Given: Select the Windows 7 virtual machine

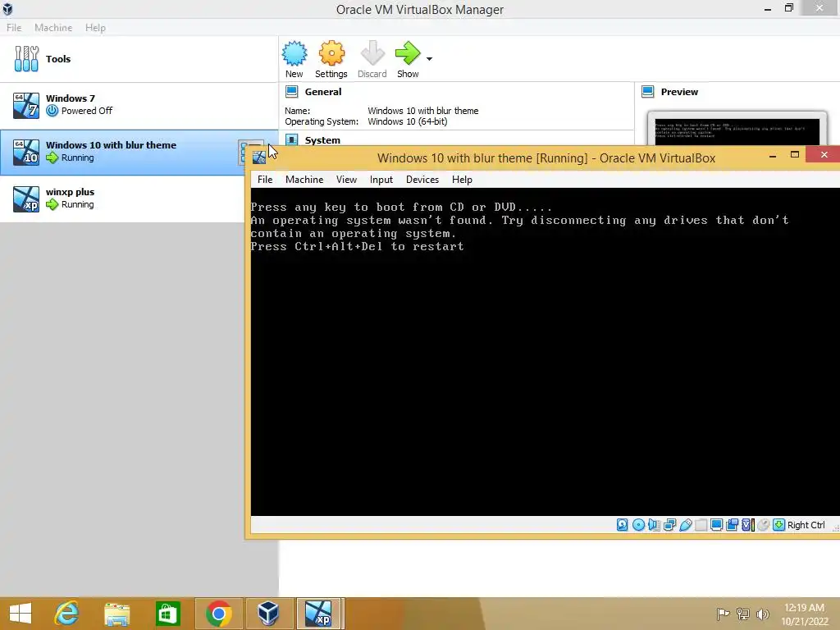Looking at the screenshot, I should pyautogui.click(x=139, y=105).
